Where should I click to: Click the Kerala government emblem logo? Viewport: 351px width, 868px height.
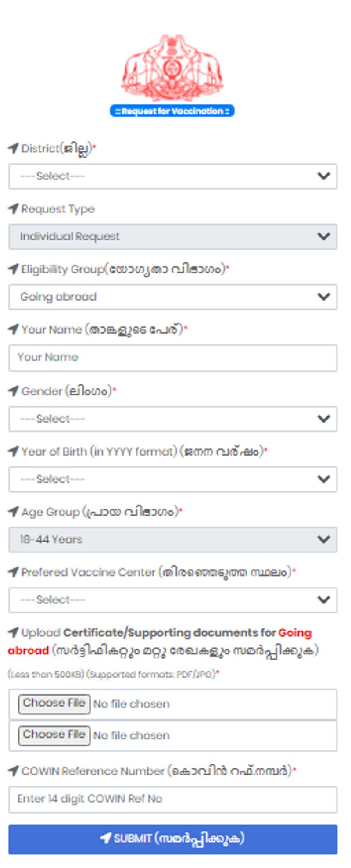[x=172, y=68]
